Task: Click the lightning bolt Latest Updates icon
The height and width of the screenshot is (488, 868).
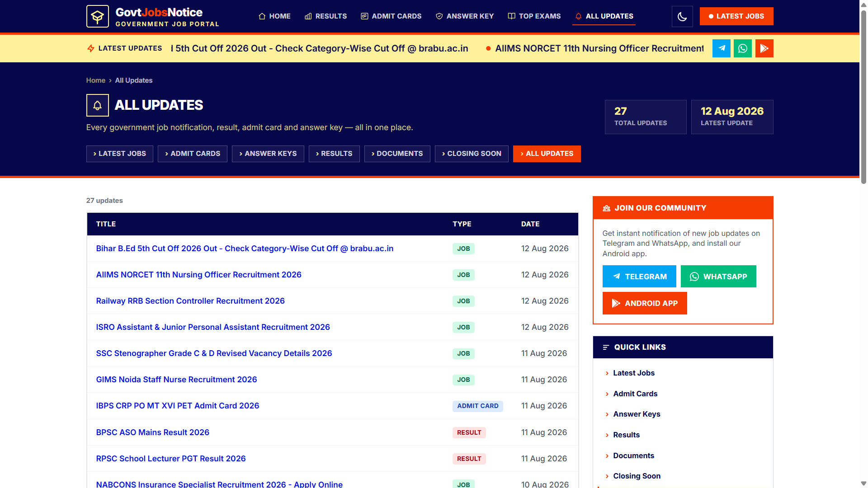Action: [91, 48]
